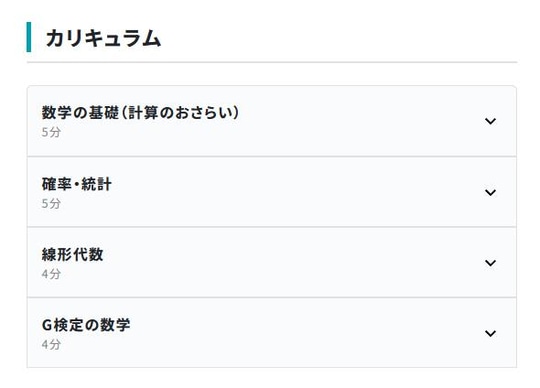Click the カリキュラム heading text
Image resolution: width=540 pixels, height=388 pixels.
coord(103,38)
